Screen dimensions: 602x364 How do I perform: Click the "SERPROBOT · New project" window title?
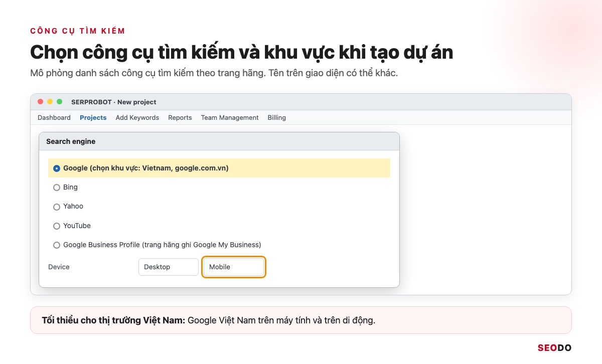coord(114,102)
